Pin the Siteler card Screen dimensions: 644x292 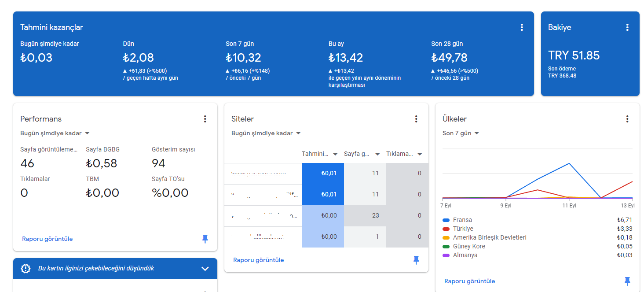tap(416, 260)
